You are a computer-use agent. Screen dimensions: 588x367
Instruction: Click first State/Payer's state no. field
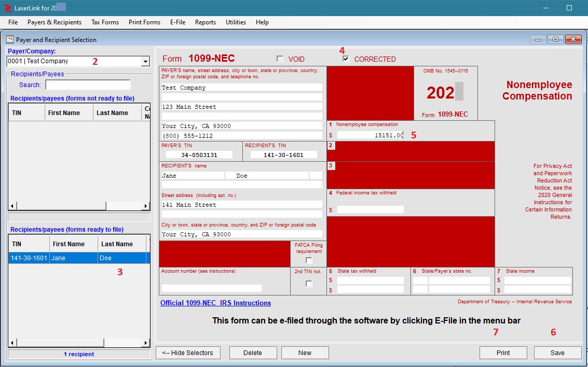coord(459,280)
